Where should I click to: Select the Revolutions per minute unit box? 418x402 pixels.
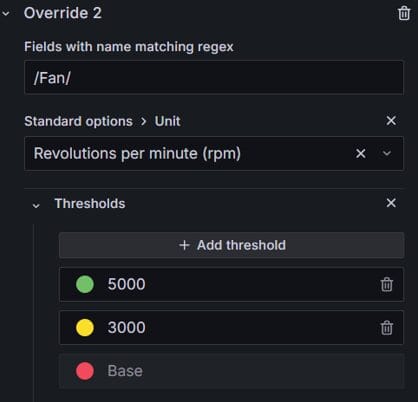[x=214, y=154]
